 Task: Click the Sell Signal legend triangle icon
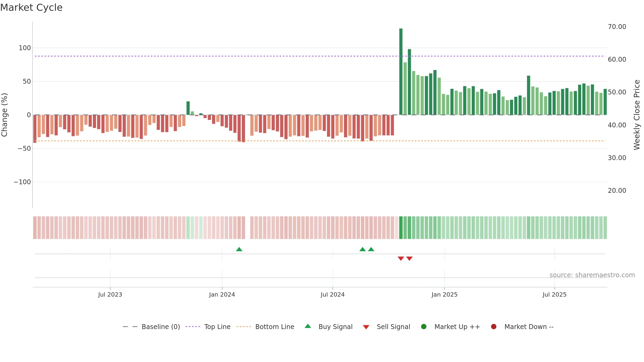tap(366, 327)
